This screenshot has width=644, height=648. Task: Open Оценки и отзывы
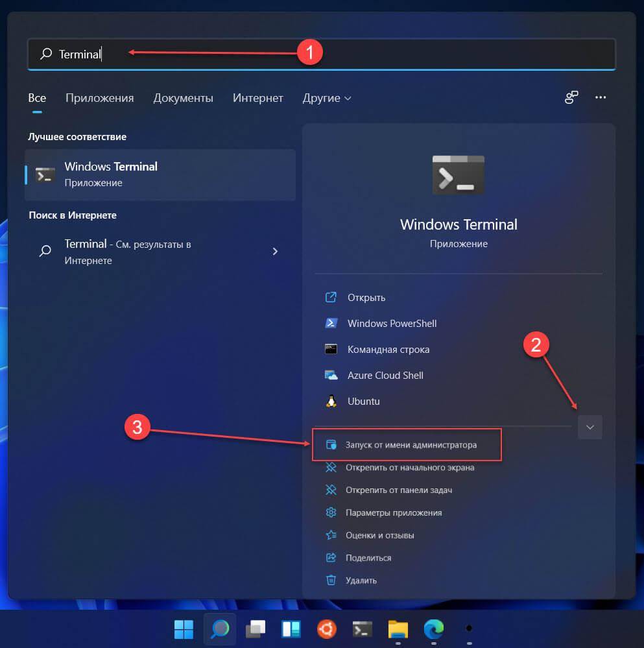379,535
